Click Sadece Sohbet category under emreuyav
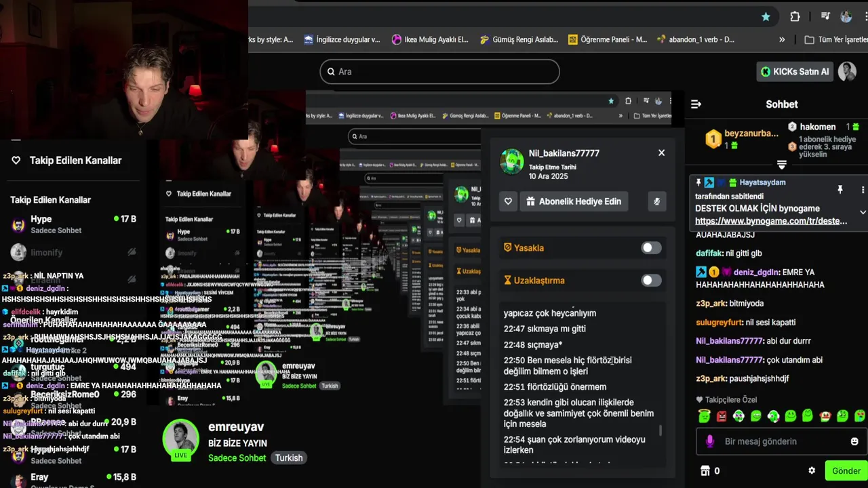Screen dimensions: 868x488 (237, 457)
